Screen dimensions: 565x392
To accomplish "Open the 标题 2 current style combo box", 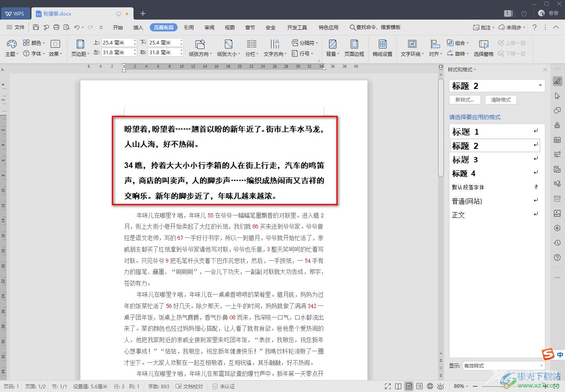I will (497, 86).
